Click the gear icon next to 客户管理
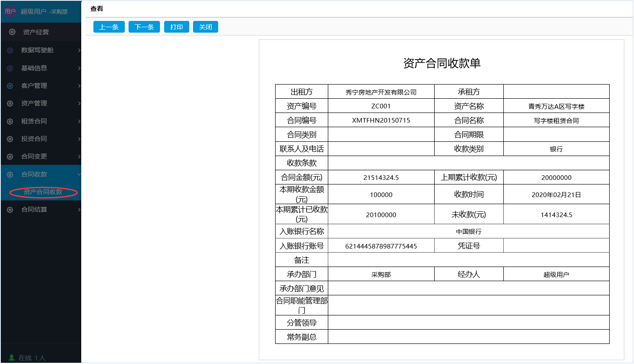Image resolution: width=634 pixels, height=364 pixels. coord(10,86)
